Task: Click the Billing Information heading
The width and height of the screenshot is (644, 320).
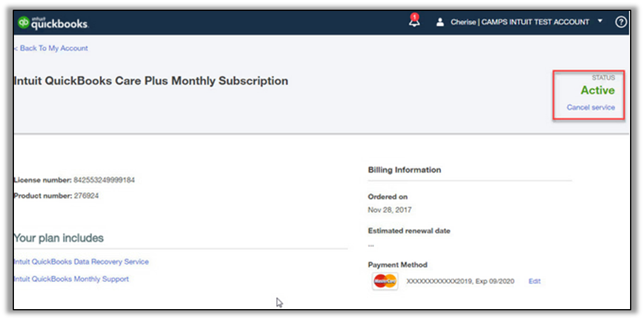Action: point(405,169)
